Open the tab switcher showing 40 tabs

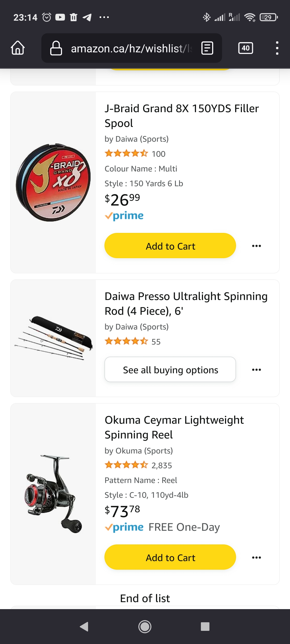[x=245, y=48]
